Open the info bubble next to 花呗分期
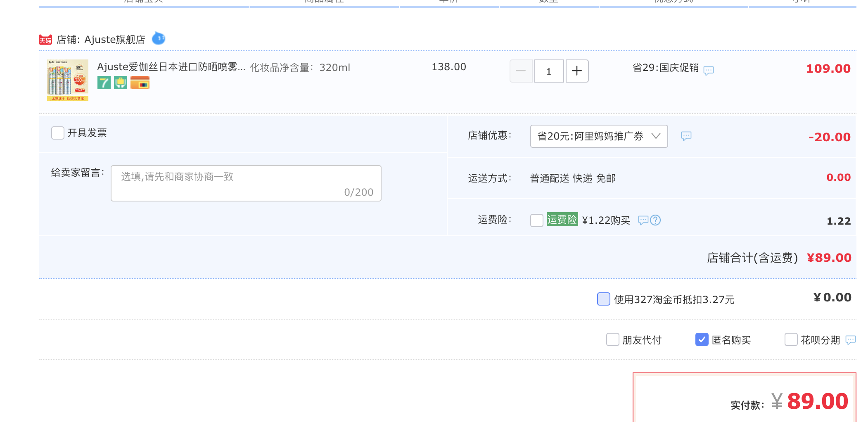 click(851, 340)
